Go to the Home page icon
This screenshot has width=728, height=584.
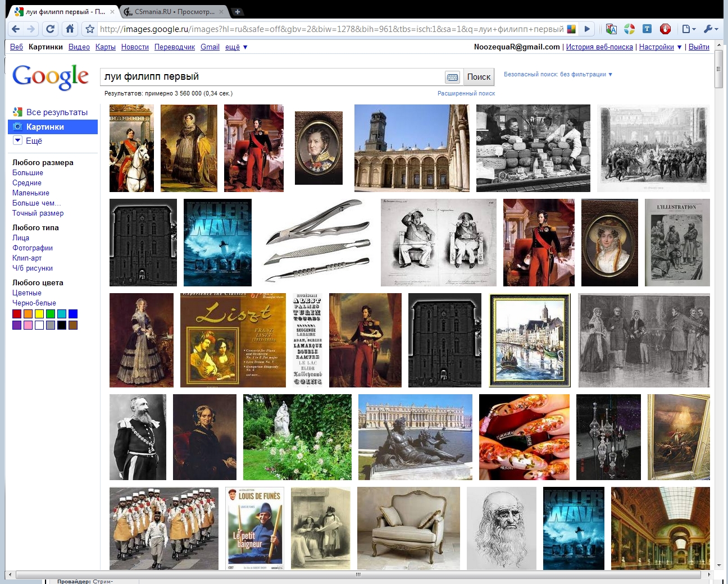click(x=70, y=29)
